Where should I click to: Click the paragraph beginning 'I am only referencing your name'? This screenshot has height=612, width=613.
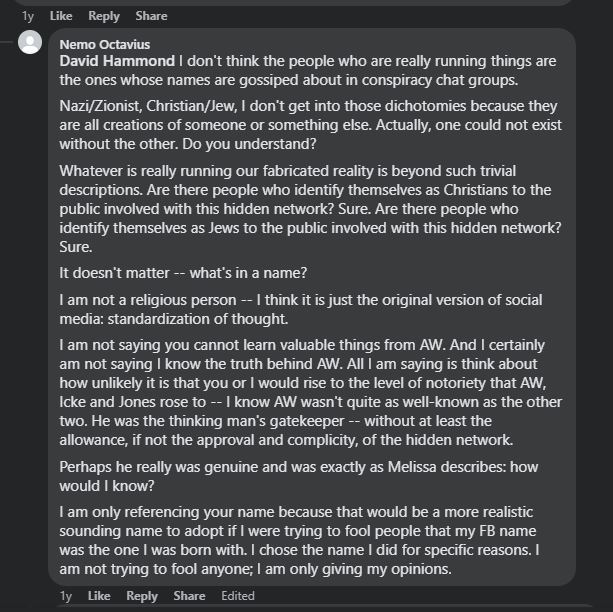tap(299, 540)
